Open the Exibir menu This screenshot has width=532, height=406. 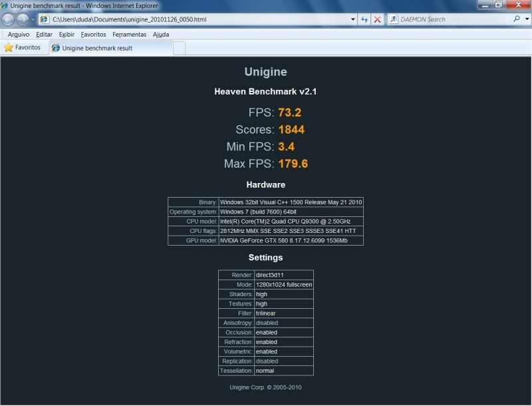tap(66, 34)
